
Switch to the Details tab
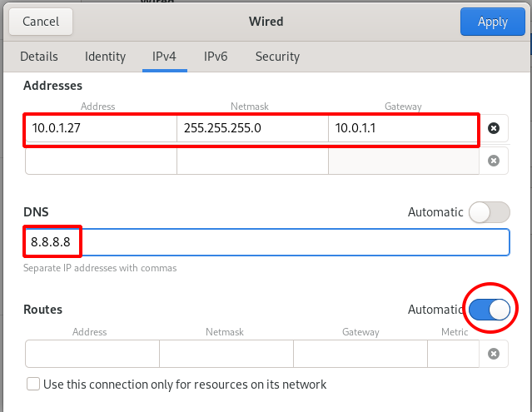[x=39, y=57]
